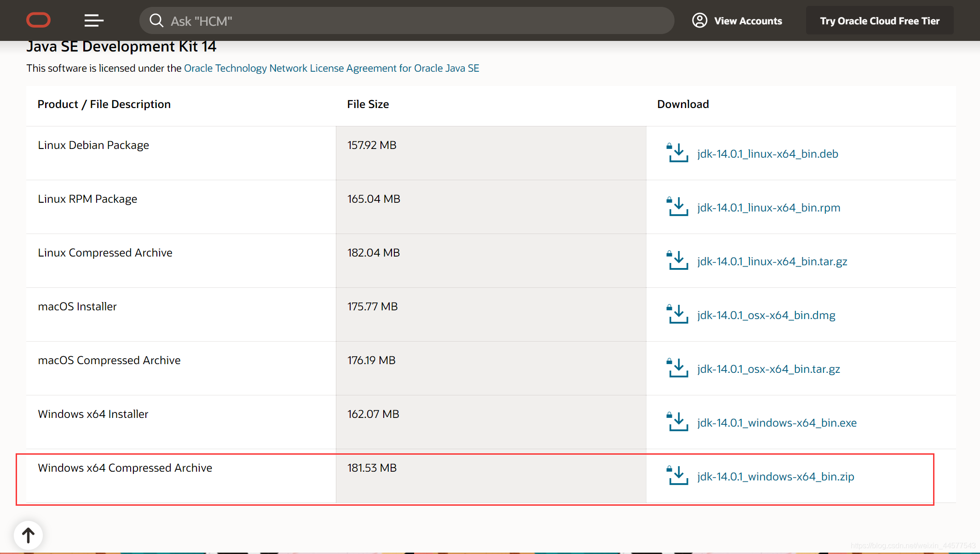This screenshot has width=980, height=554.
Task: Click the View Accounts user icon
Action: [699, 21]
